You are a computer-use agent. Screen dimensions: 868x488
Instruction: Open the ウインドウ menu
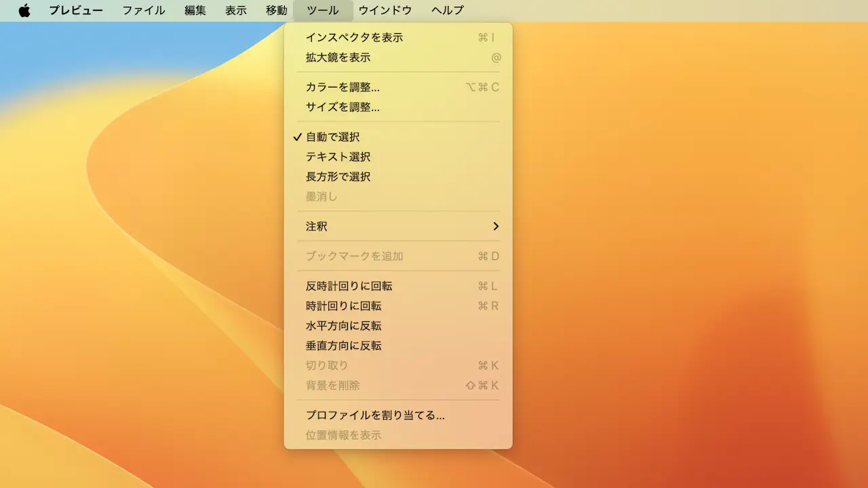coord(385,10)
